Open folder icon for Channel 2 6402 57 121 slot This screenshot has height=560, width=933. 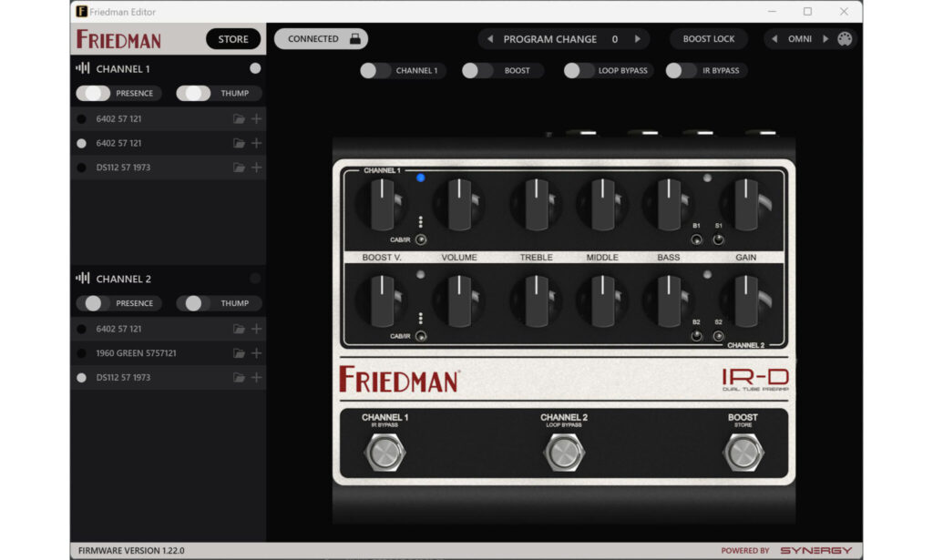(x=239, y=329)
